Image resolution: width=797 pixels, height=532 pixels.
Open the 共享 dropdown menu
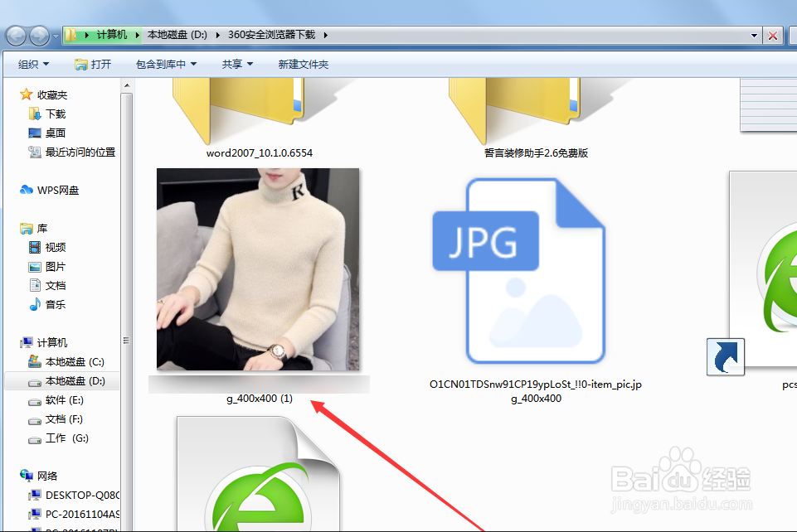[237, 65]
